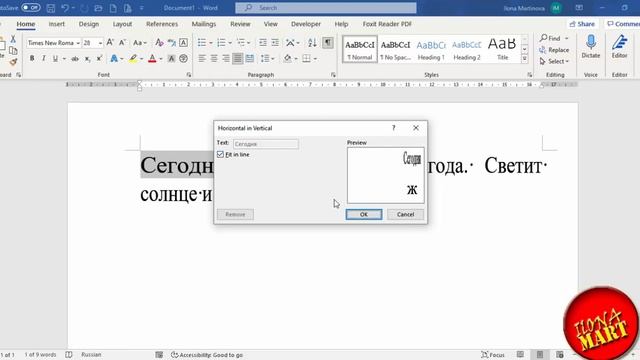The image size is (640, 360).
Task: Click the Focus mode button
Action: (x=493, y=355)
